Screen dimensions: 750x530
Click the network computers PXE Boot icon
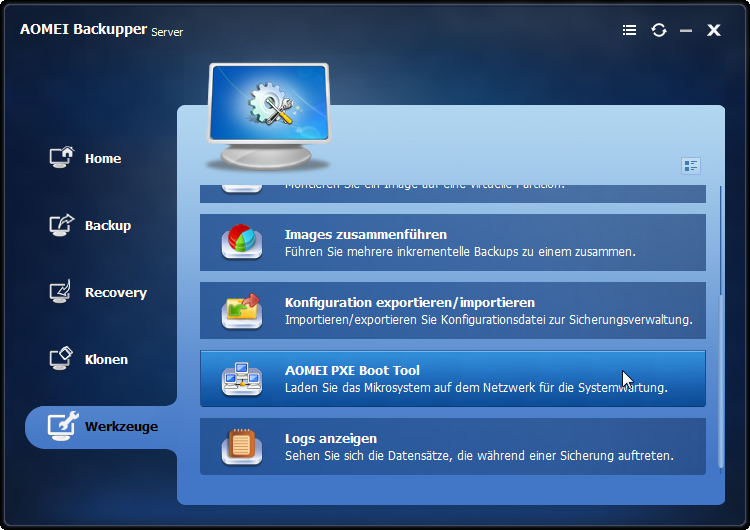point(242,379)
